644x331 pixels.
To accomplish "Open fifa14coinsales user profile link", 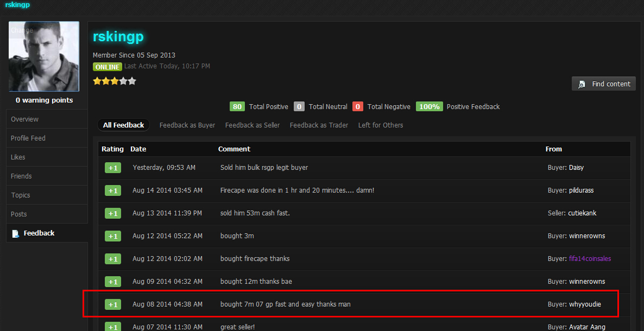I will (x=590, y=259).
